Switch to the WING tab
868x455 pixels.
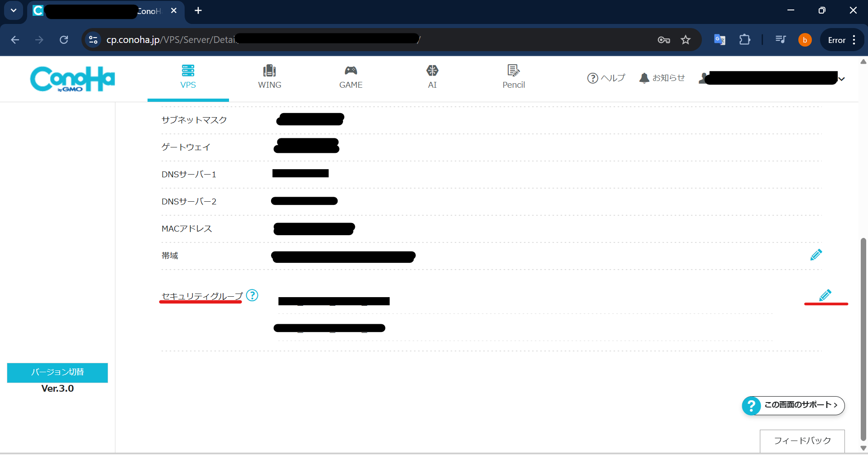coord(269,77)
